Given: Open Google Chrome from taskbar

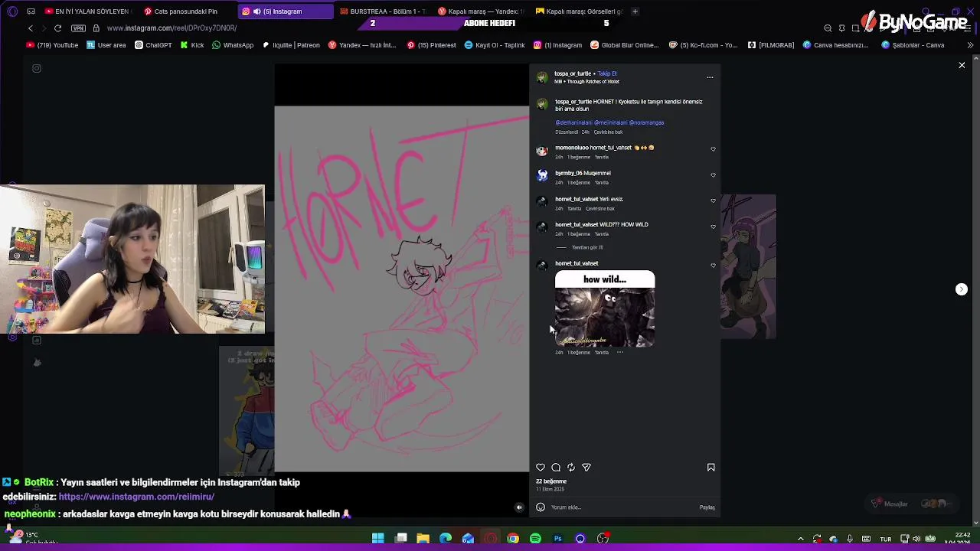Looking at the screenshot, I should 513,539.
